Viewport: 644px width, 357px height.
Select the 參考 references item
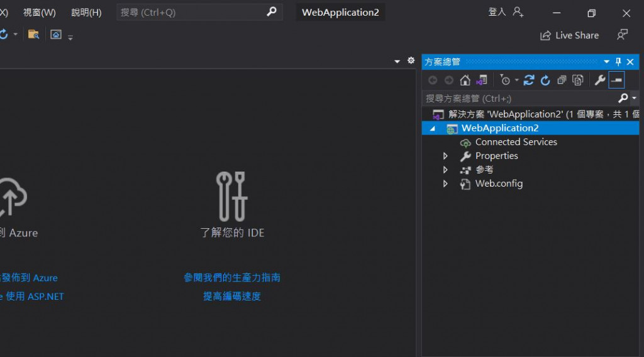pos(484,170)
